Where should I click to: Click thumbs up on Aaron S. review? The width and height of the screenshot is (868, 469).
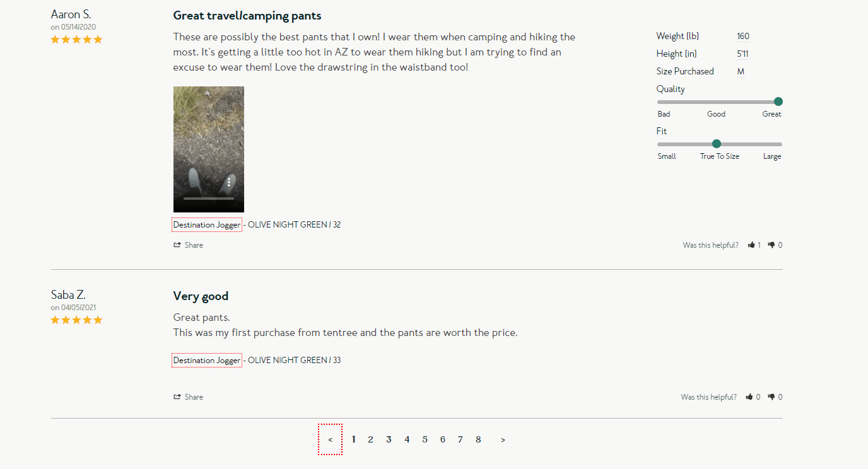click(751, 245)
